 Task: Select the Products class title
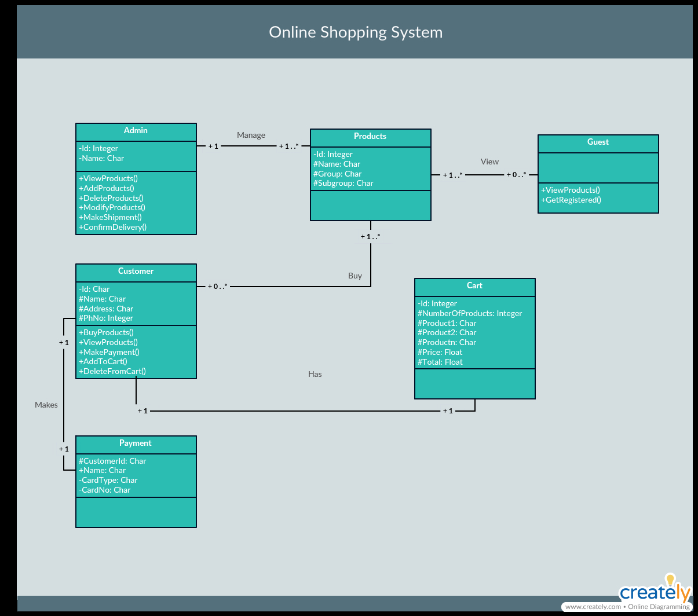[x=370, y=137]
